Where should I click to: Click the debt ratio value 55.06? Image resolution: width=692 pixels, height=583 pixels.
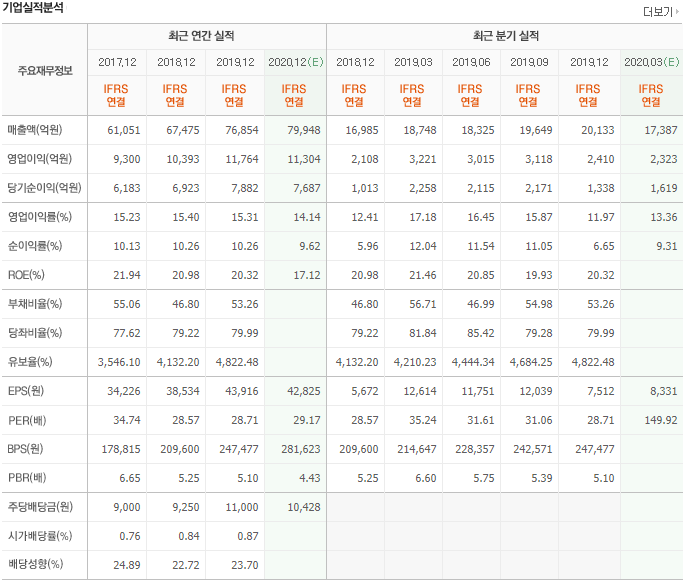[x=127, y=304]
